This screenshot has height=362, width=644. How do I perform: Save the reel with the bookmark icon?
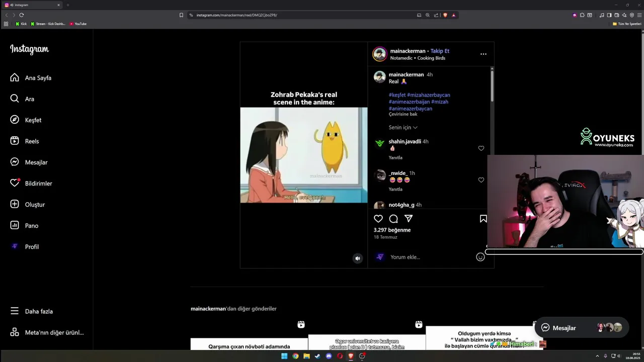coord(483,219)
